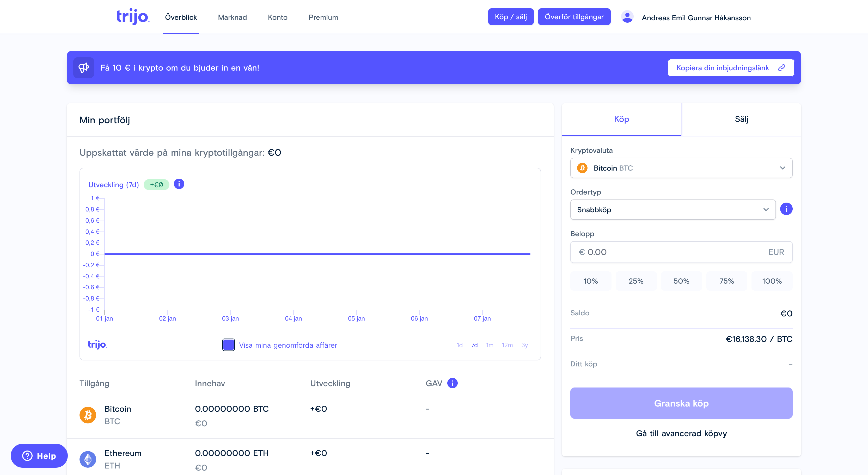Open the Kryptovaluta Bitcoin BTC dropdown

681,168
